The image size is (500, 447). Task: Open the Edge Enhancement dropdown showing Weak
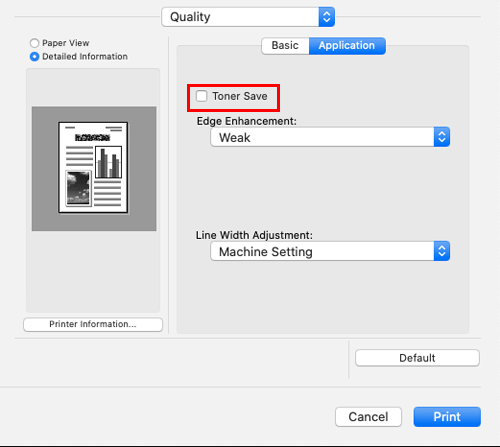pyautogui.click(x=330, y=137)
